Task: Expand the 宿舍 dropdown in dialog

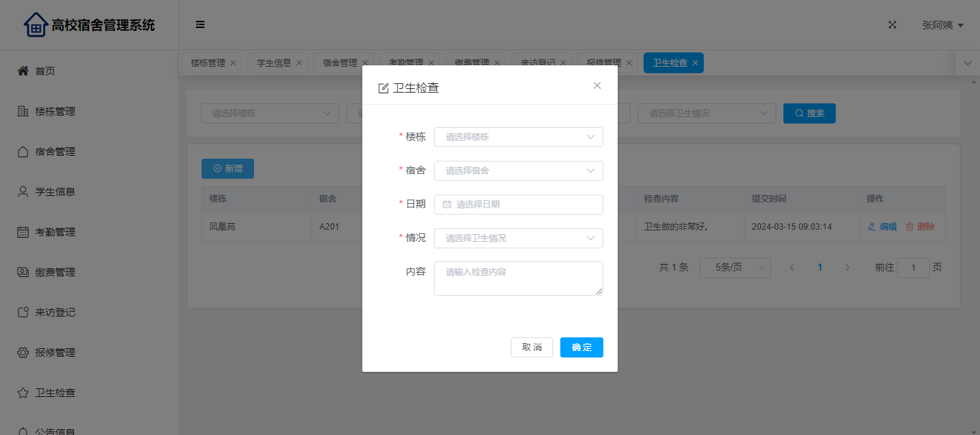Action: [x=518, y=171]
